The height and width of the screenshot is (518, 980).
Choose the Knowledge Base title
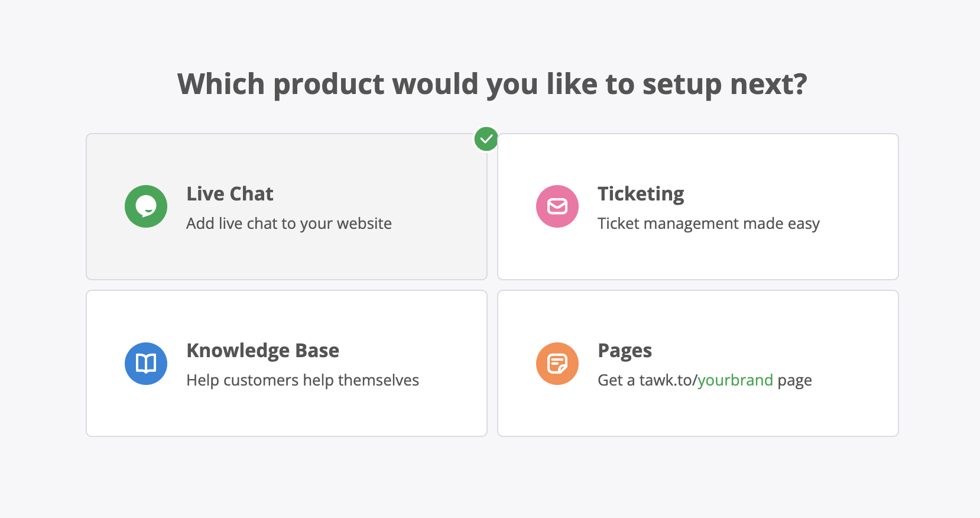[x=263, y=351]
